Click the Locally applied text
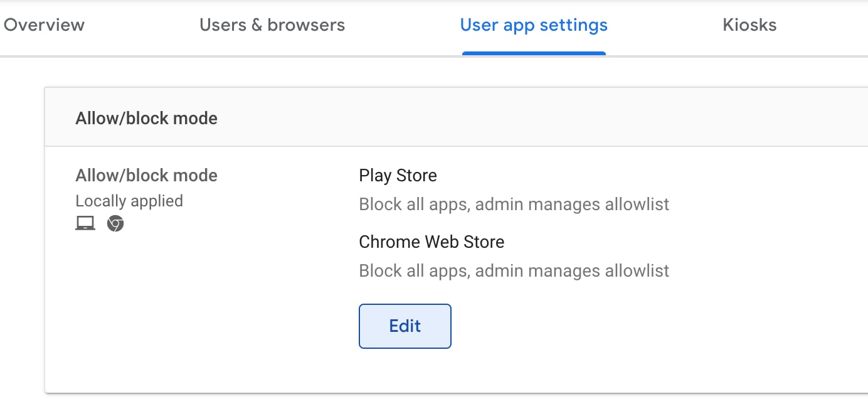 129,201
